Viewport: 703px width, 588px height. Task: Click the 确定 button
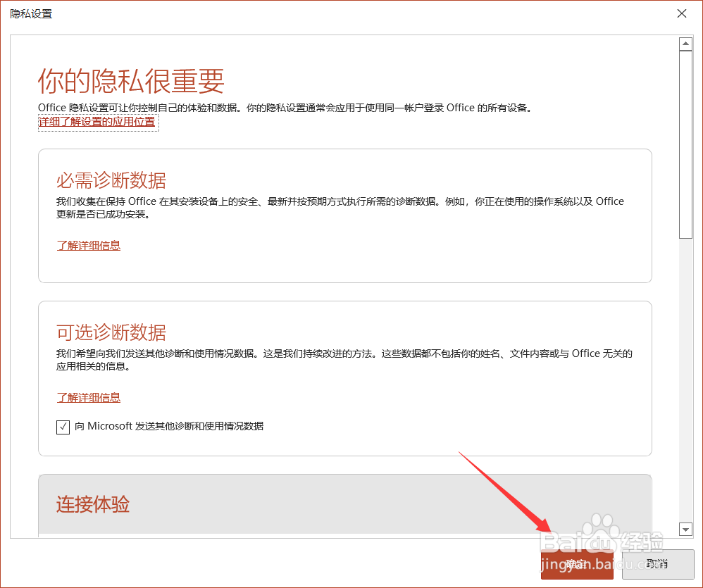(x=577, y=564)
